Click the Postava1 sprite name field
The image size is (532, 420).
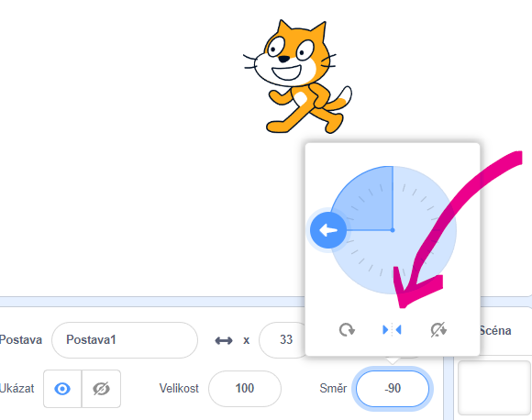click(x=125, y=340)
